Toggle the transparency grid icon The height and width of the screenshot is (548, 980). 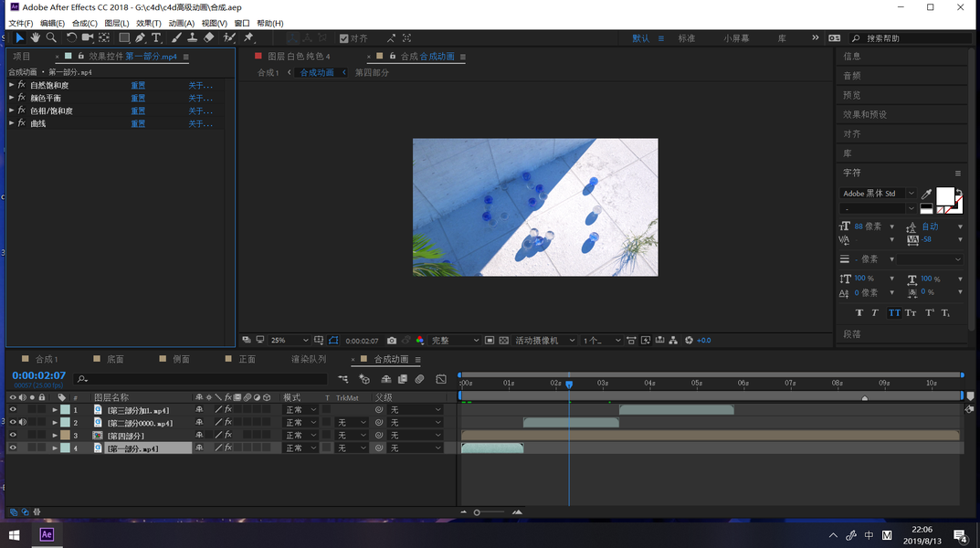[504, 341]
